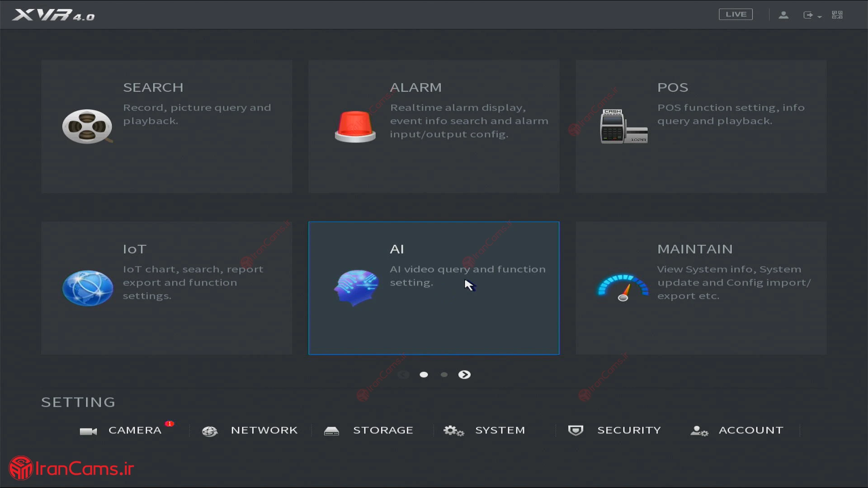Click the Maintain gauge icon
Image resolution: width=868 pixels, height=488 pixels.
(623, 288)
